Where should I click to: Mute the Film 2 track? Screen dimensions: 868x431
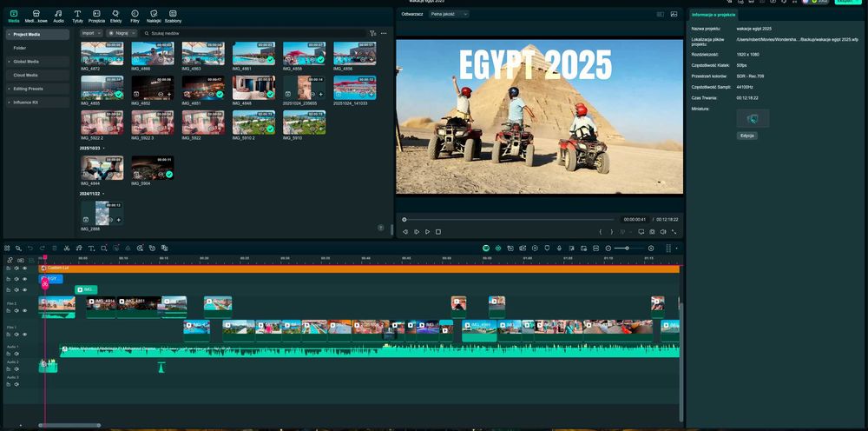pyautogui.click(x=16, y=311)
